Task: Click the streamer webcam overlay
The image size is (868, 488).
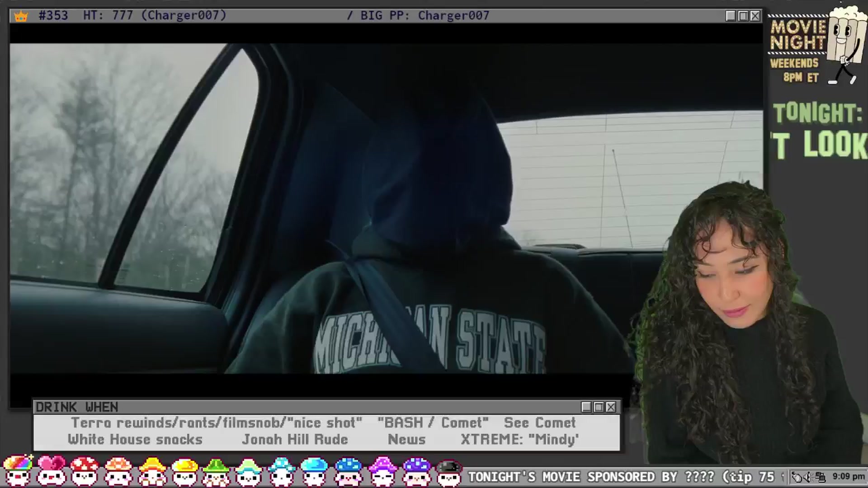Action: [746, 323]
